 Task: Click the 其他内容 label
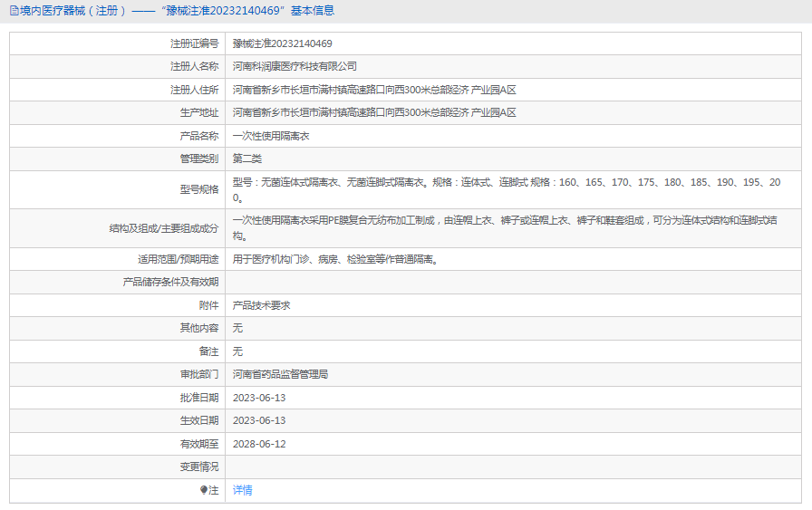(x=199, y=328)
